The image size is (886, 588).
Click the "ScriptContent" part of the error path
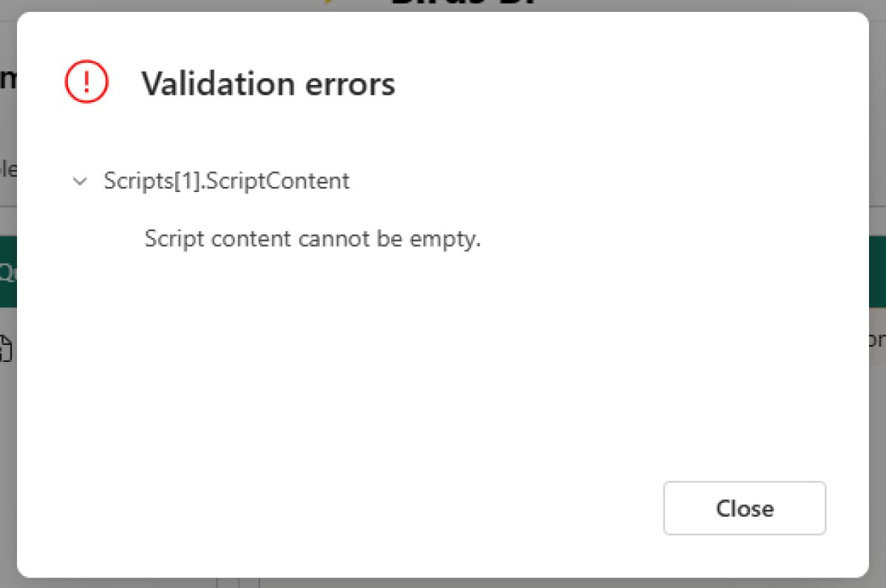278,181
